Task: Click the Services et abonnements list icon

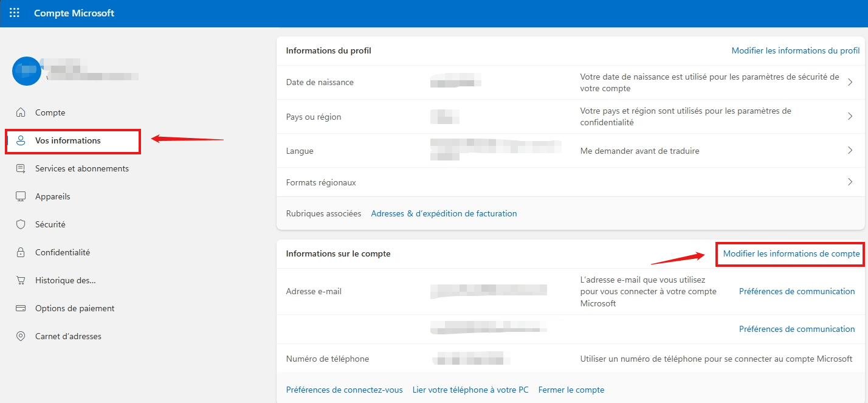Action: coord(21,168)
